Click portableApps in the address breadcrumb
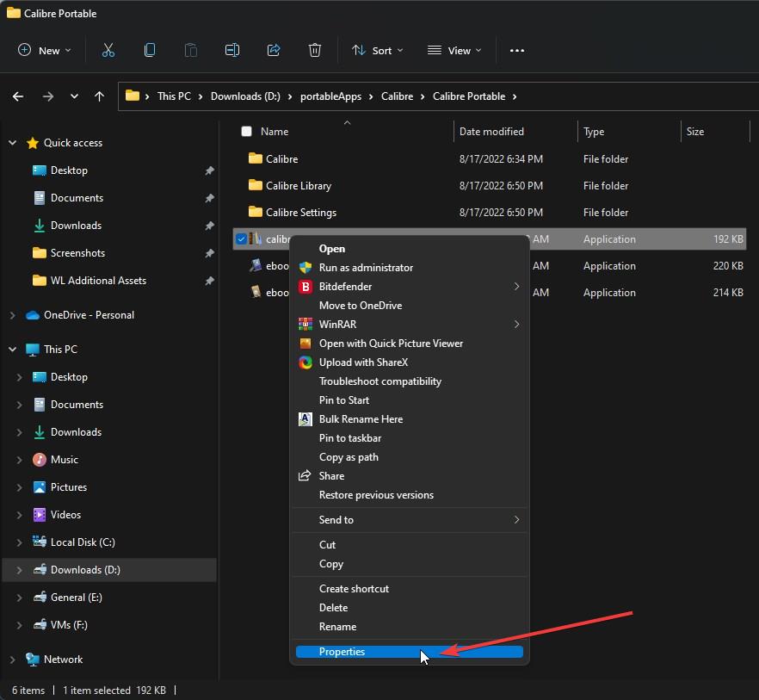 pyautogui.click(x=330, y=96)
